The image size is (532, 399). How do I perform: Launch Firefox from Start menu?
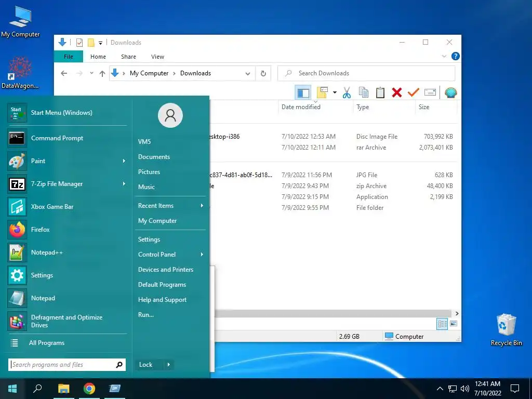tap(67, 230)
